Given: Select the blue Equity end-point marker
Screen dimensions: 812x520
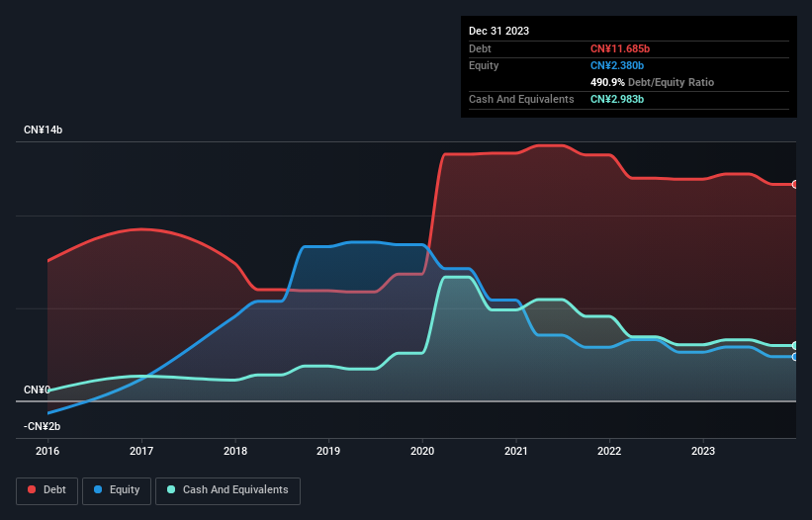Looking at the screenshot, I should 795,357.
